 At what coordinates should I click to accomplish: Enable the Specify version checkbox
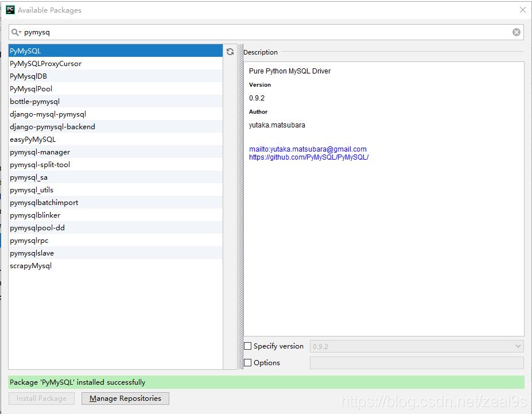247,346
